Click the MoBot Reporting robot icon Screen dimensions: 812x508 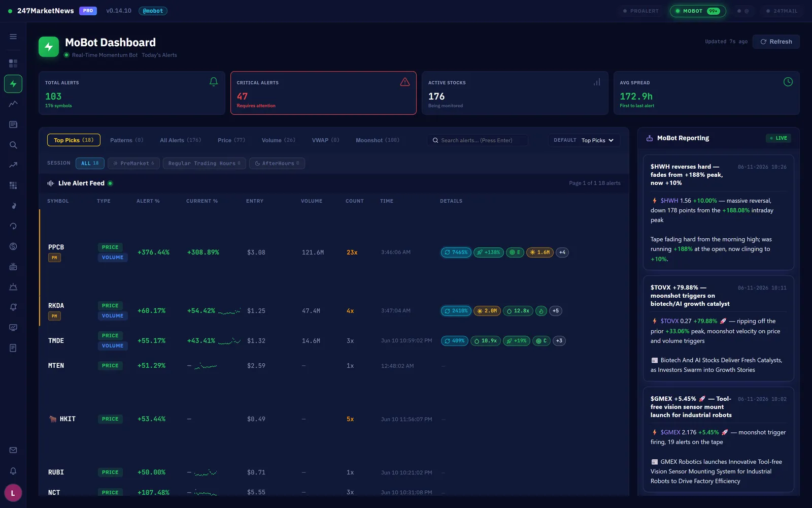pyautogui.click(x=650, y=138)
